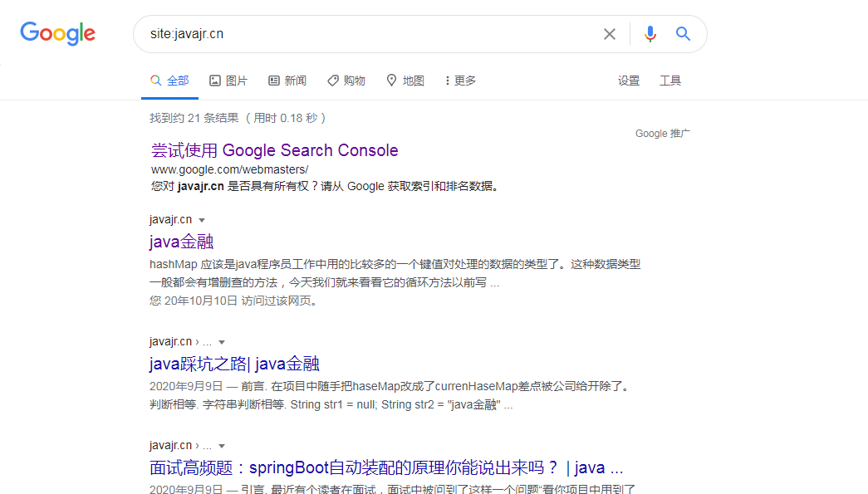Click the 新闻 news tab icon

click(x=274, y=81)
